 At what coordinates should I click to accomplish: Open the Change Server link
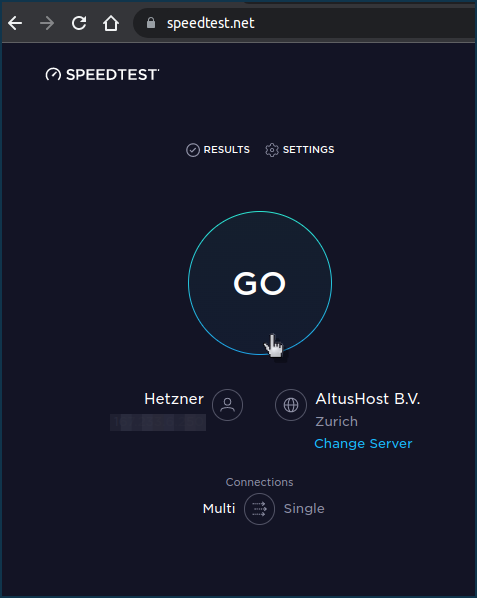[x=363, y=444]
